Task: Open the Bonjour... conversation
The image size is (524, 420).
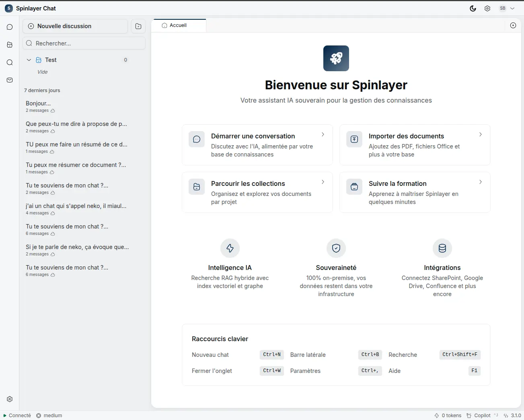Action: tap(77, 106)
